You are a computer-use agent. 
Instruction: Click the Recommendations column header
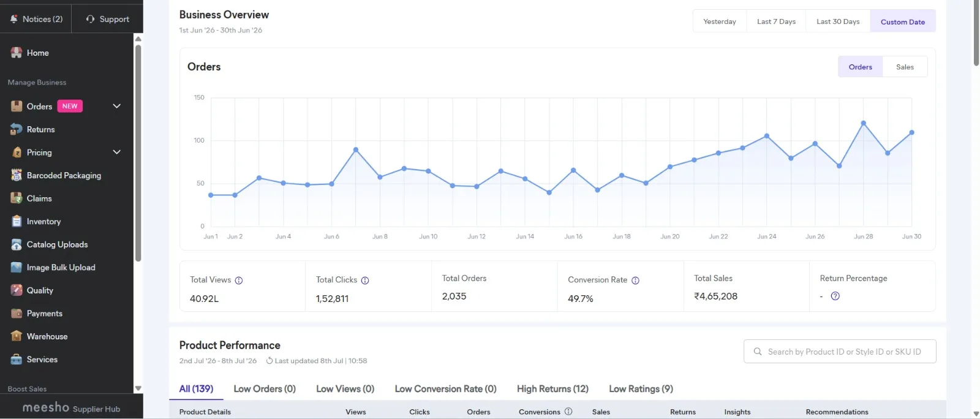pos(837,412)
